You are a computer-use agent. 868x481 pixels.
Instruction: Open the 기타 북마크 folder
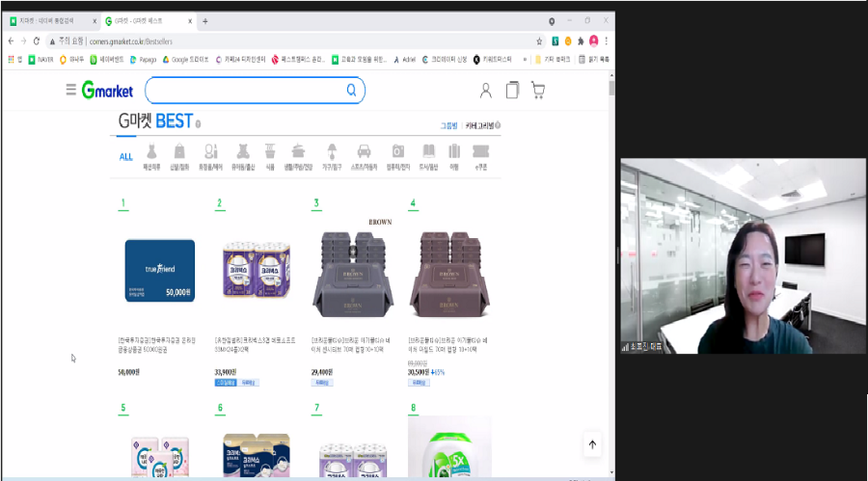[x=553, y=59]
